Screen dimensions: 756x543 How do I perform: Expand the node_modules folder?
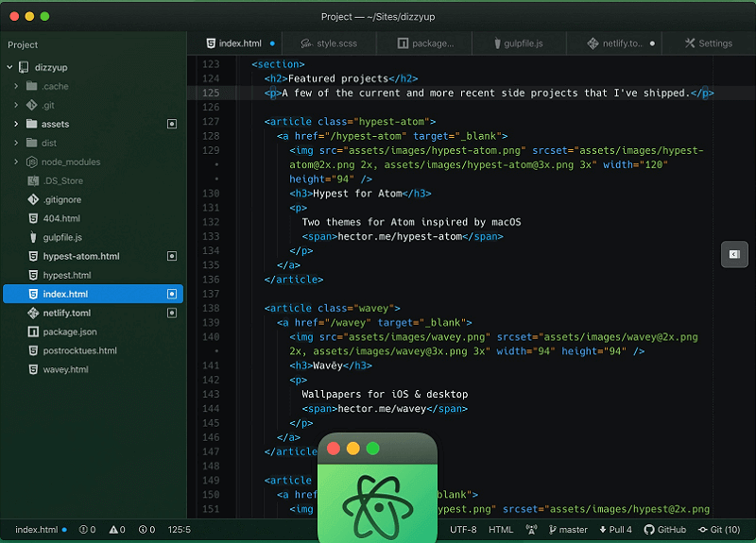coord(16,161)
